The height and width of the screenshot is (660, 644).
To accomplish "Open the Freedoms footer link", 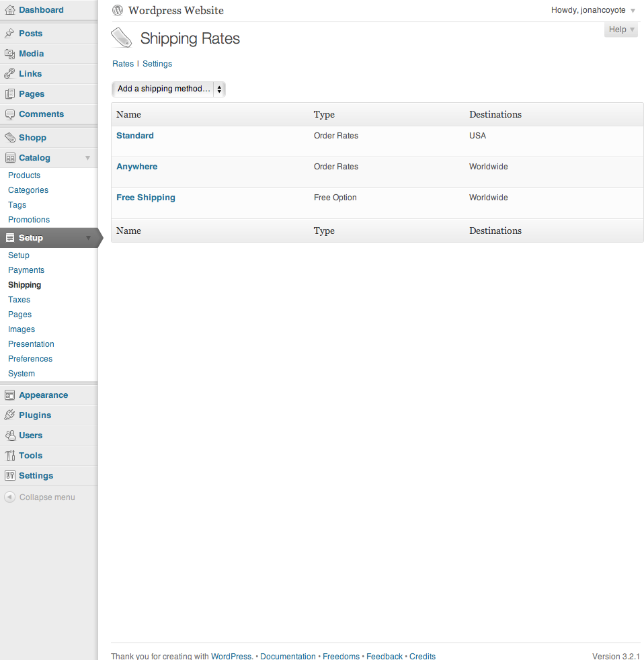I will [341, 656].
